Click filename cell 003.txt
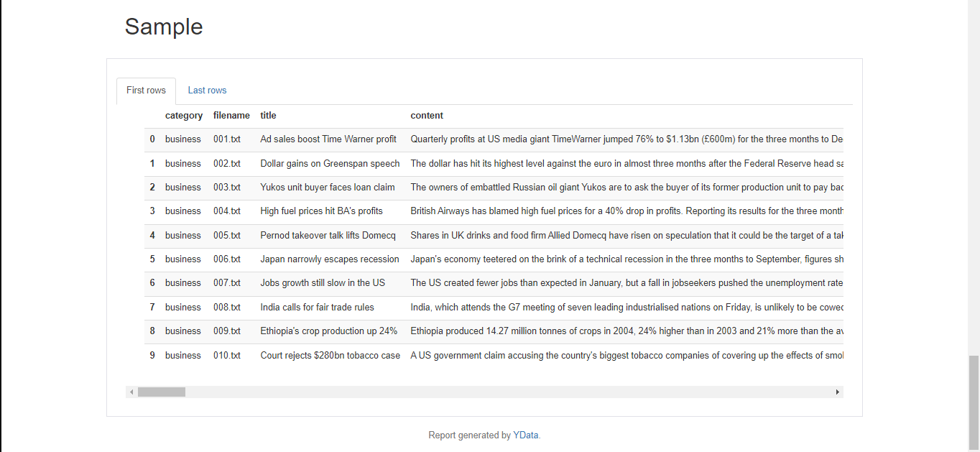Image resolution: width=980 pixels, height=452 pixels. coord(227,188)
